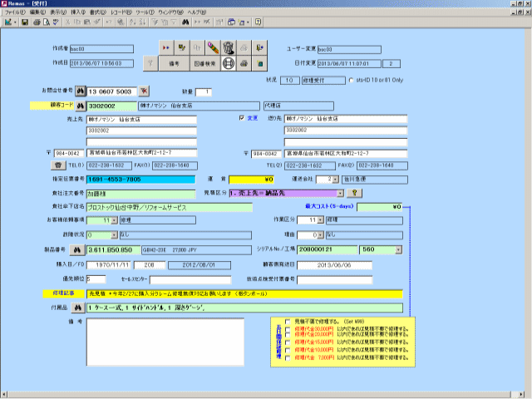Click the 備考 button
The image size is (532, 399).
pyautogui.click(x=174, y=62)
